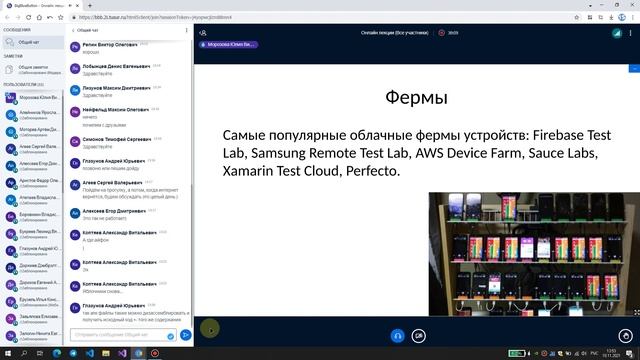This screenshot has width=640, height=360.
Task: Bookmark page with address bar star
Action: 577,18
